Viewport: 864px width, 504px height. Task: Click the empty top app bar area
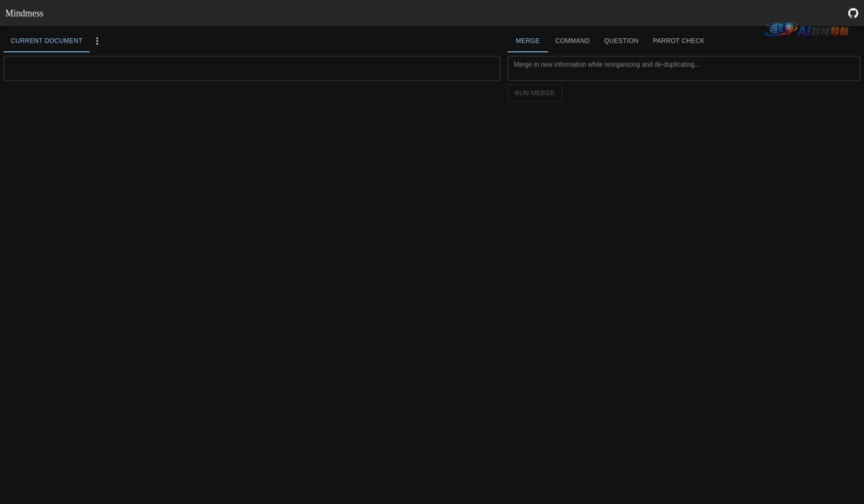432,13
